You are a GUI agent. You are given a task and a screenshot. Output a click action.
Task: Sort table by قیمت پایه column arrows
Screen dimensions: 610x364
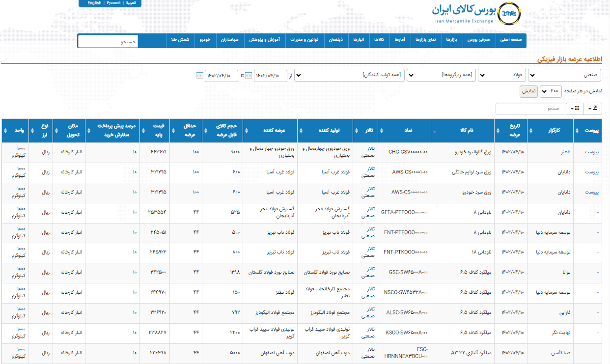144,131
